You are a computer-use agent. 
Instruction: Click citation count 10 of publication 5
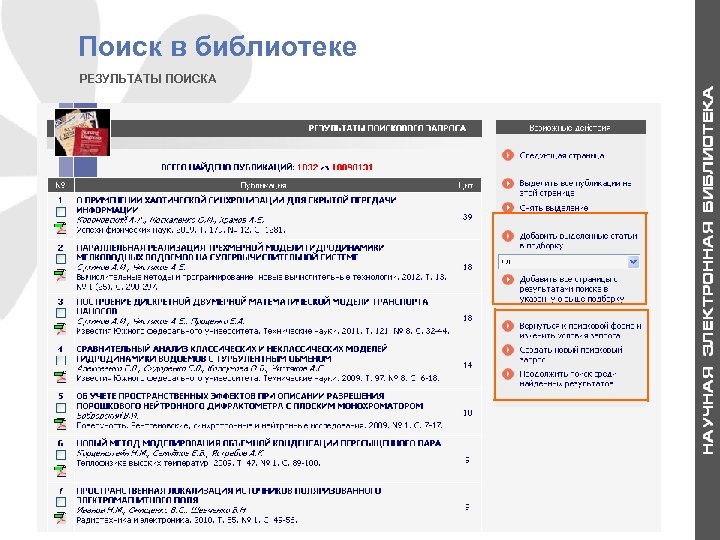click(467, 413)
